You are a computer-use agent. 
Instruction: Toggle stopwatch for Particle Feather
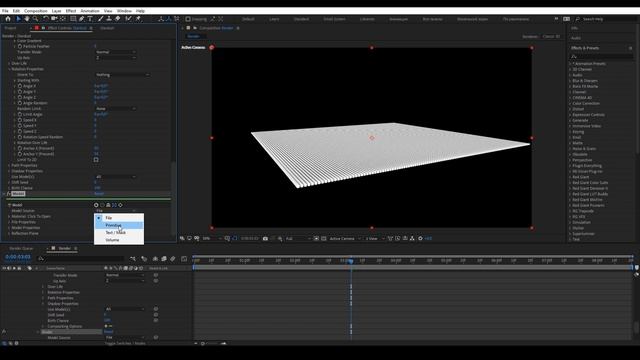20,47
